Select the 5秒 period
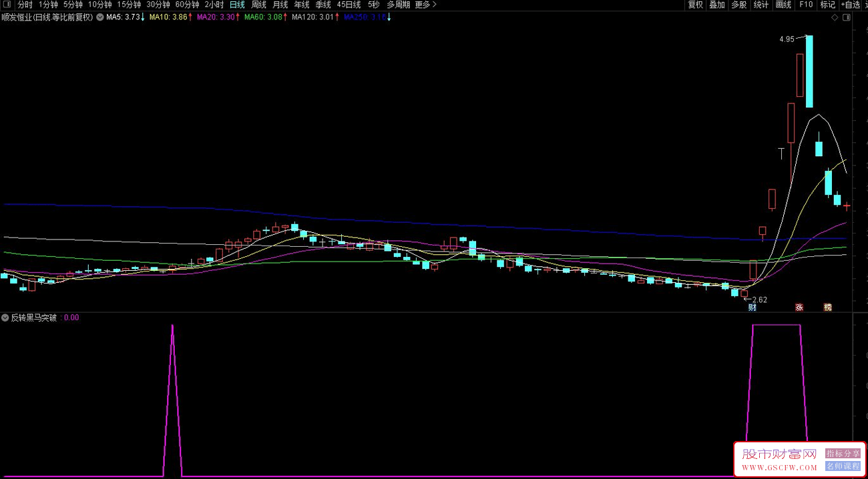The height and width of the screenshot is (479, 868). [x=373, y=5]
